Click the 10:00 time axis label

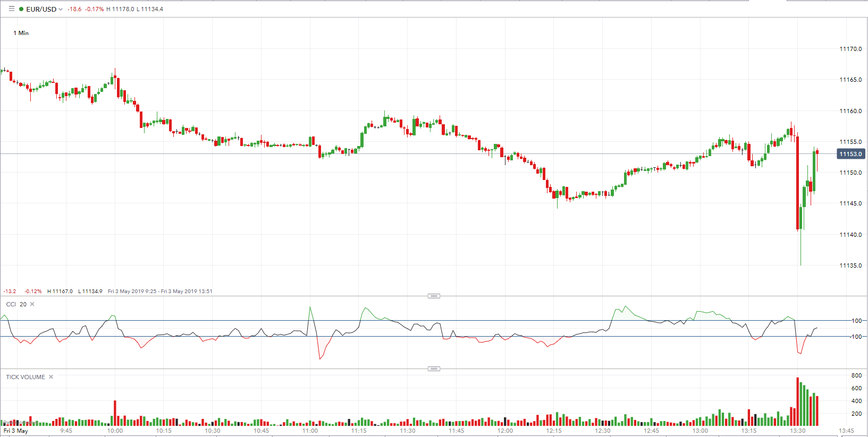pos(115,431)
